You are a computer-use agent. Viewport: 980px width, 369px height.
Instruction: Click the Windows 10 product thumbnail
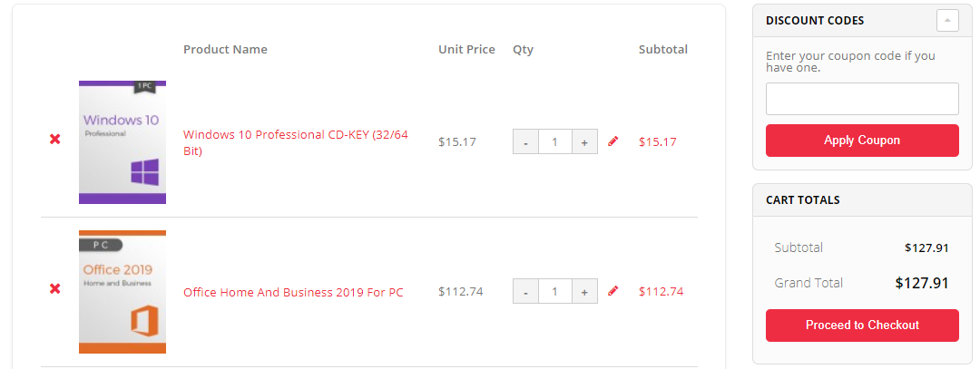[x=122, y=142]
